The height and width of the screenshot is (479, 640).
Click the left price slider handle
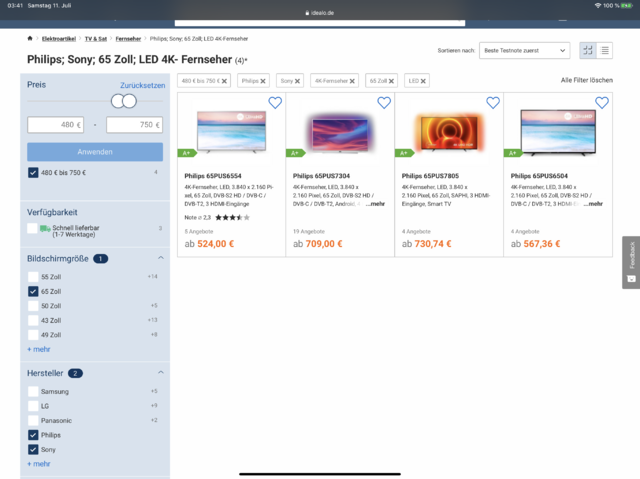click(x=118, y=101)
